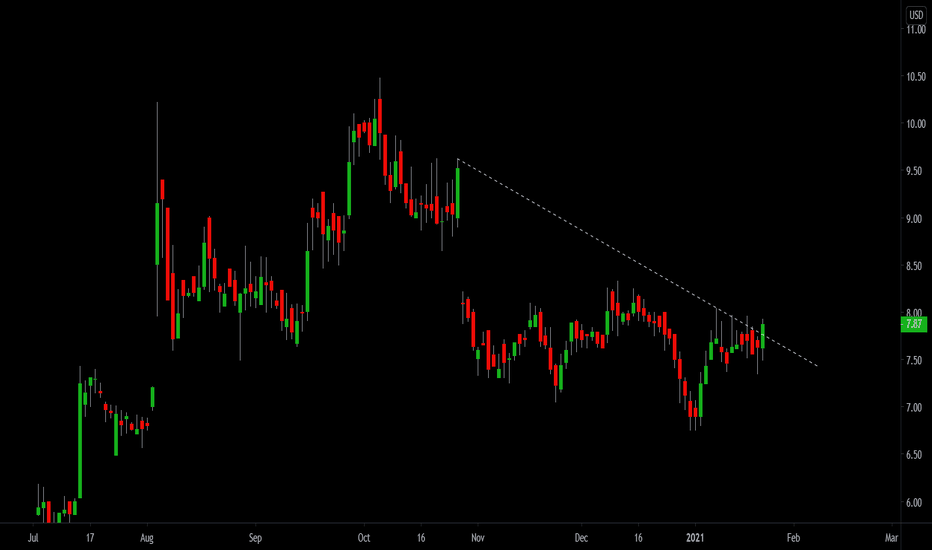
Task: Click the 7.50 price axis label
Action: coord(914,360)
